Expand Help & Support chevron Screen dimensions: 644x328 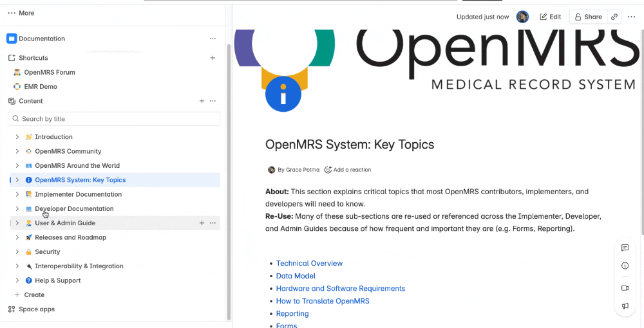[17, 280]
